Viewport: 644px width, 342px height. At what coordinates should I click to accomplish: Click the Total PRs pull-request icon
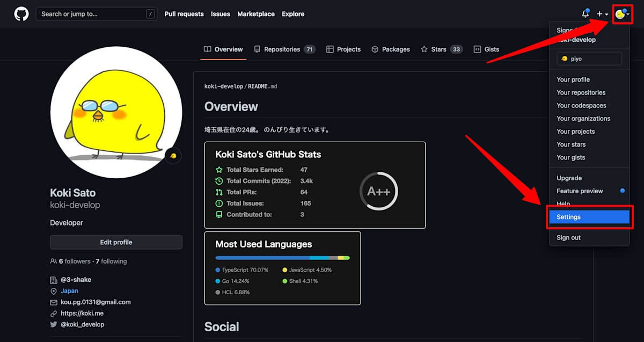[219, 192]
